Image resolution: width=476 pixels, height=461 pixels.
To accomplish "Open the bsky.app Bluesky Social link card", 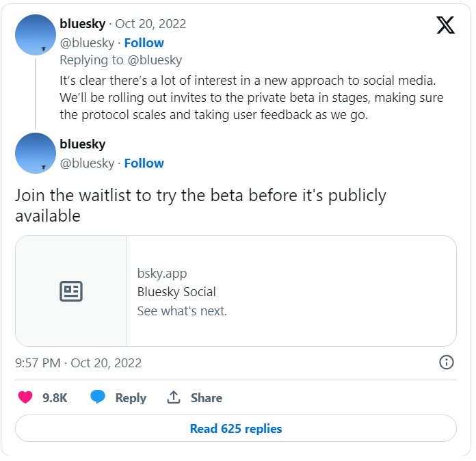I will (x=291, y=291).
